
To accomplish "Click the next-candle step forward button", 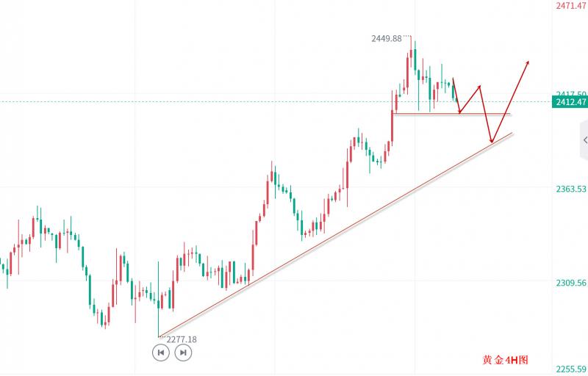I will click(x=184, y=353).
